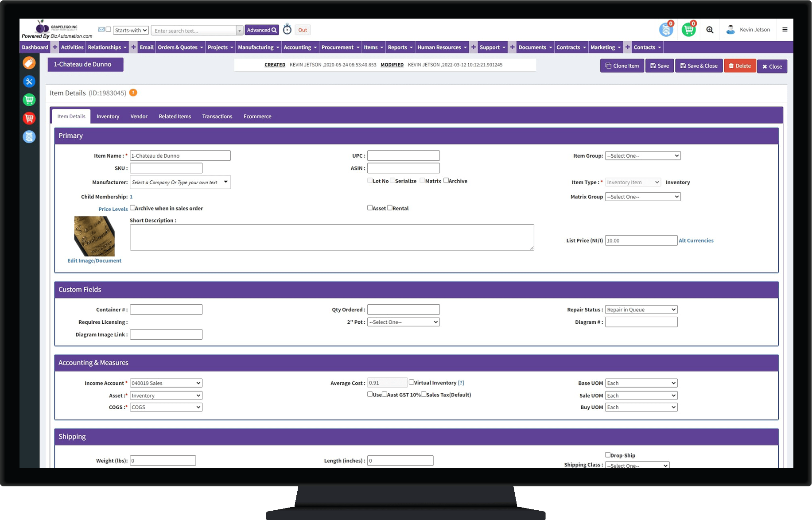Tick the Asset checkbox
812x520 pixels.
(x=370, y=208)
